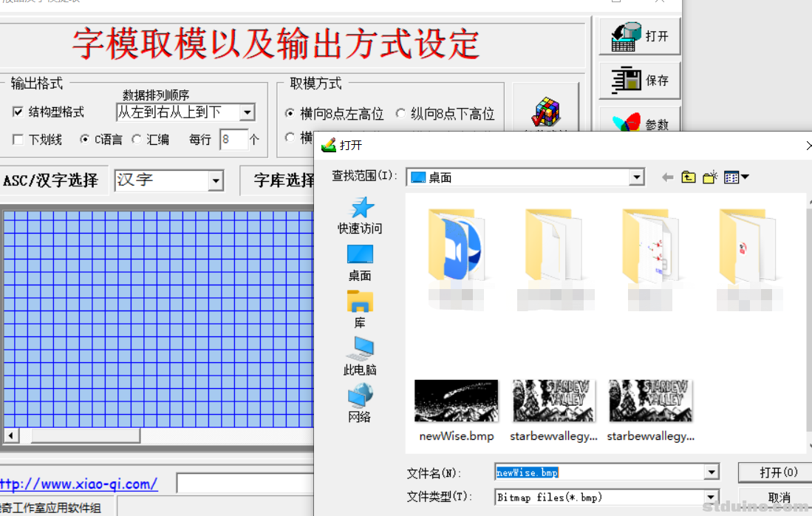Select the 汇编 output radio button
Viewport: 812px width, 516px height.
point(137,139)
